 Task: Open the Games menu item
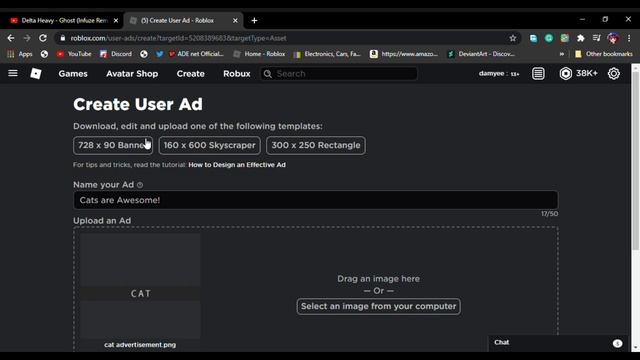(73, 74)
